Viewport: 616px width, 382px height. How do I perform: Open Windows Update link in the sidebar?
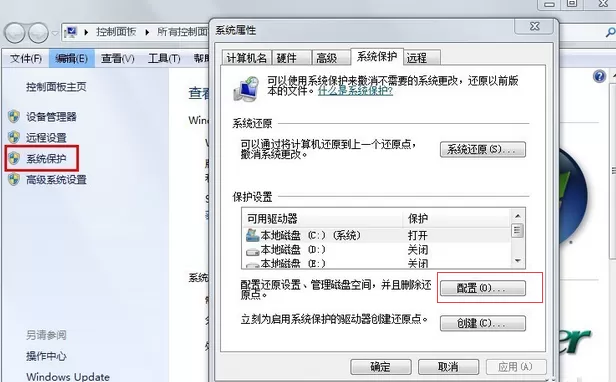tap(68, 376)
